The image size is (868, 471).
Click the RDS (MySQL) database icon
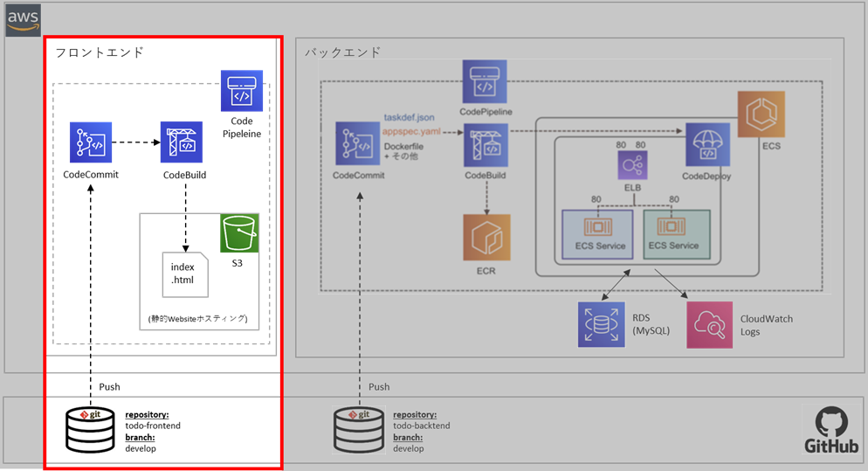(600, 324)
